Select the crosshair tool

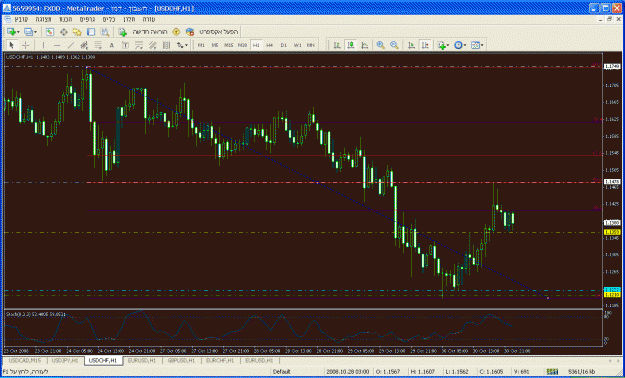coord(26,45)
